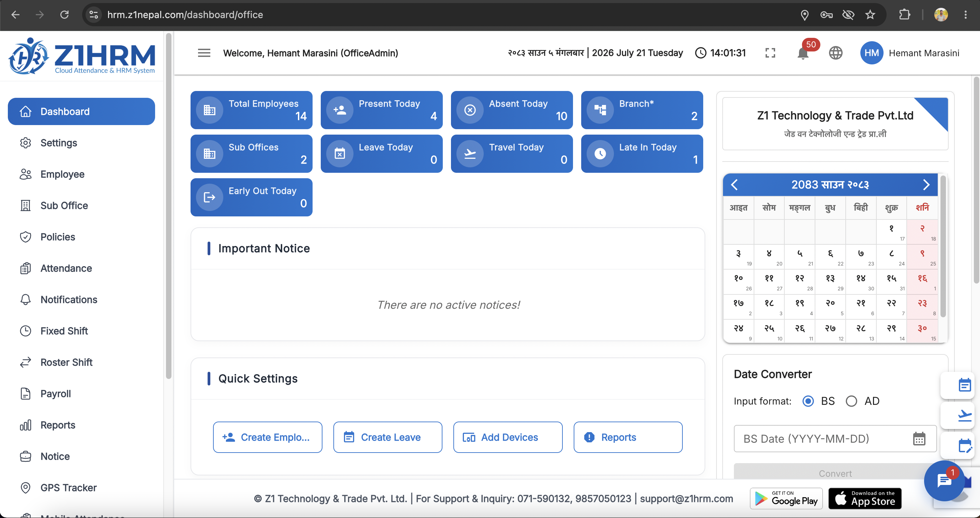Click the Sub Offices building icon
The width and height of the screenshot is (980, 518).
210,154
